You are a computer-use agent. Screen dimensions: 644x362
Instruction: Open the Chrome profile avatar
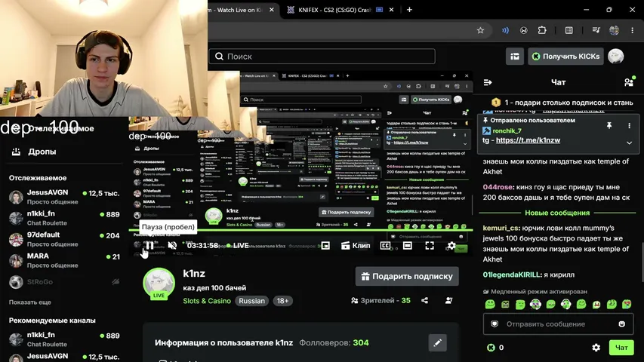click(614, 30)
